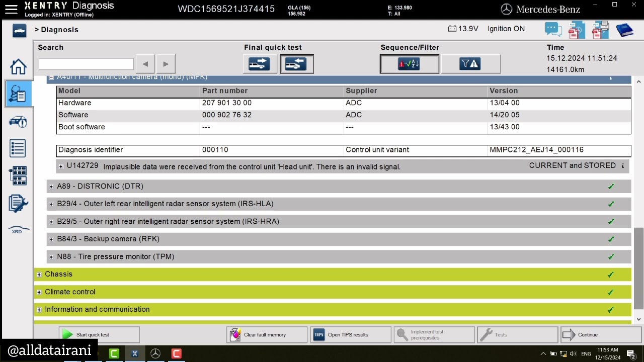The image size is (644, 362).
Task: Open the document-and-wrench sidebar icon
Action: (x=18, y=204)
